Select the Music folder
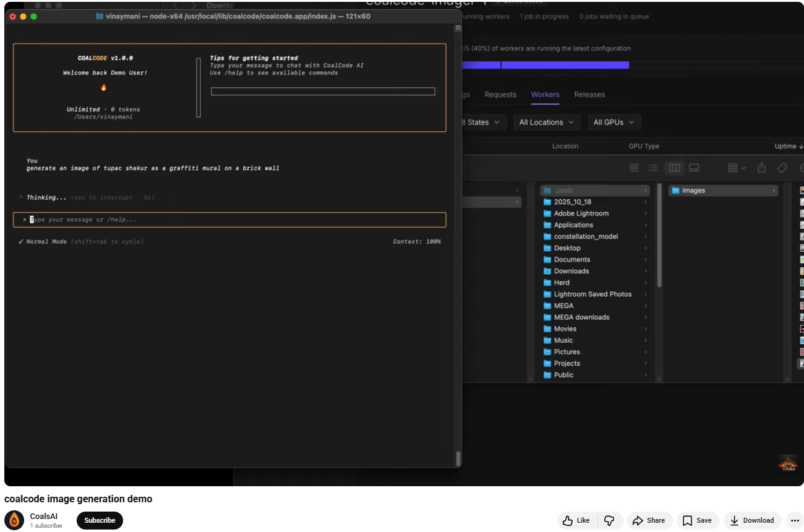Image resolution: width=804 pixels, height=532 pixels. [x=595, y=340]
